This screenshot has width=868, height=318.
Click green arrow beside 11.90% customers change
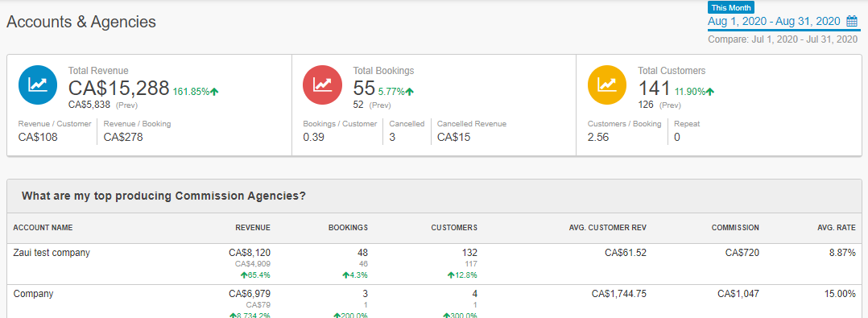coord(710,92)
